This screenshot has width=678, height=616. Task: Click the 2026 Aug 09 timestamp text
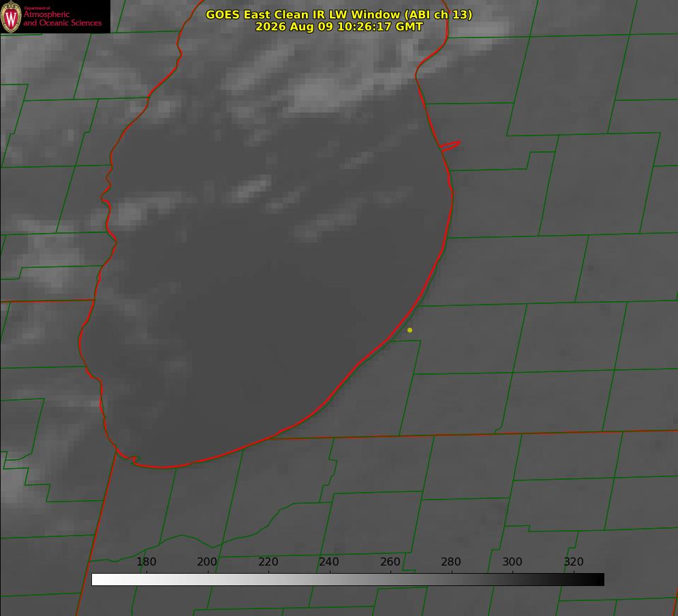point(339,27)
